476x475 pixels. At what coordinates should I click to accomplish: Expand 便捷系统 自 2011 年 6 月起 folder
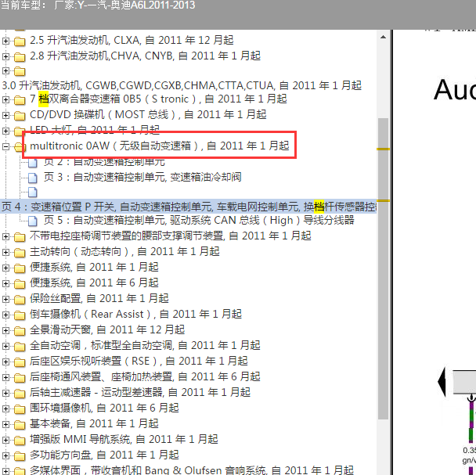coord(5,283)
